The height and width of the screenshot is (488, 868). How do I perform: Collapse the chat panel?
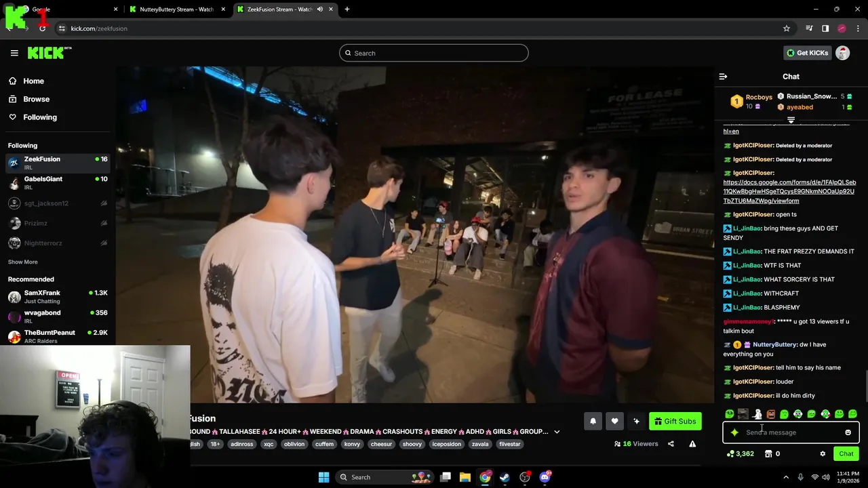723,77
